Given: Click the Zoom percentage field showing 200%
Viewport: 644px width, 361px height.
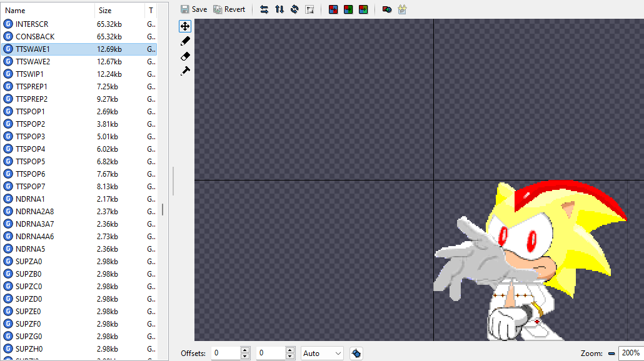Looking at the screenshot, I should click(x=631, y=354).
